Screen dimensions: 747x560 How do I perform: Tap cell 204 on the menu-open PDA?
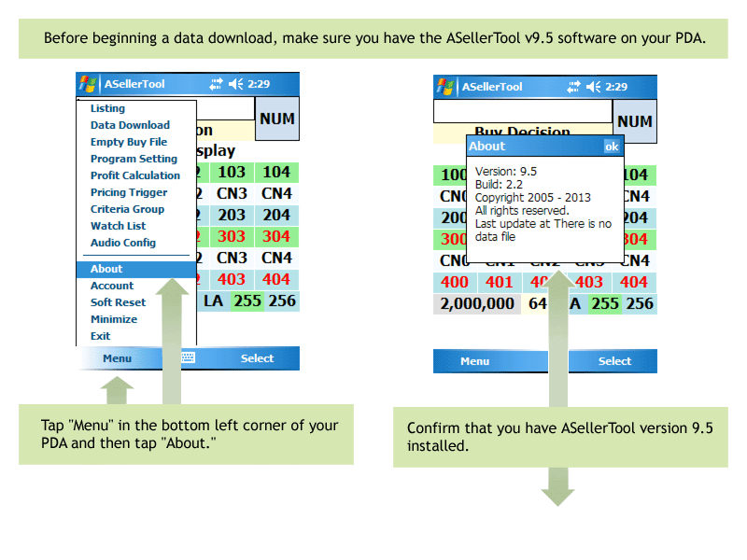(x=276, y=216)
